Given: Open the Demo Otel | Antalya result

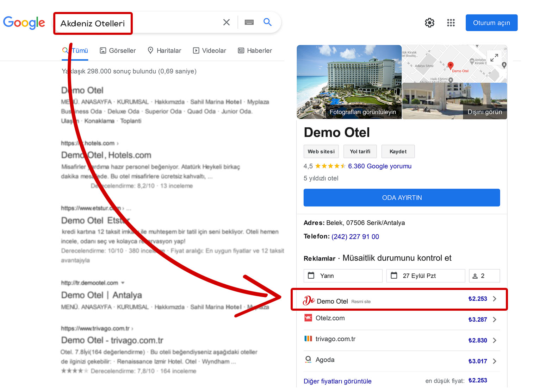Looking at the screenshot, I should click(x=101, y=295).
